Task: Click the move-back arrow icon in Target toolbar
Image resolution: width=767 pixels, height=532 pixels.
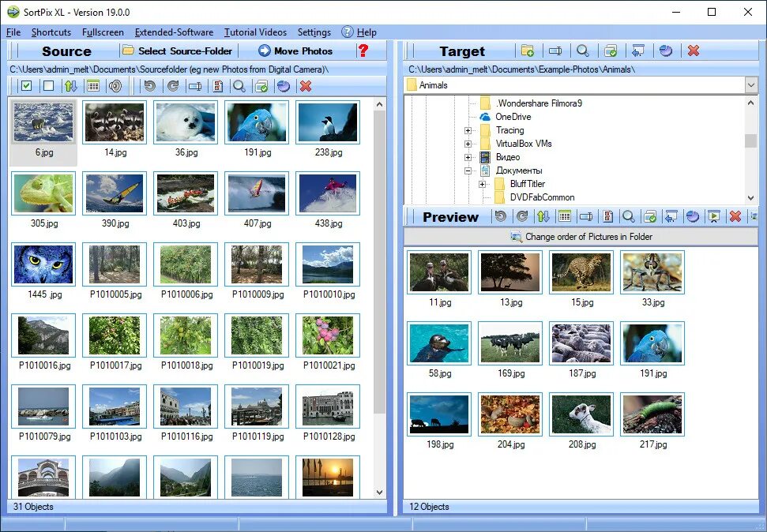Action: pos(638,51)
